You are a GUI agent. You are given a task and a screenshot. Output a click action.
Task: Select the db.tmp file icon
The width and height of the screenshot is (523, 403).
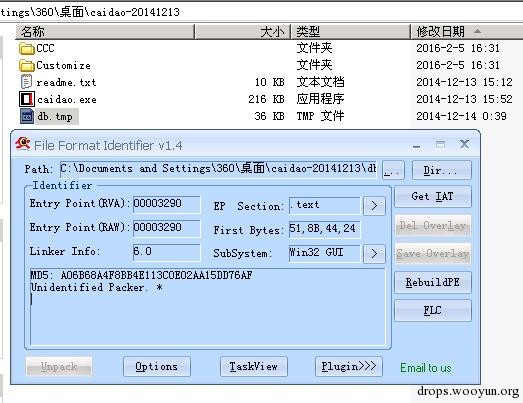pyautogui.click(x=27, y=116)
